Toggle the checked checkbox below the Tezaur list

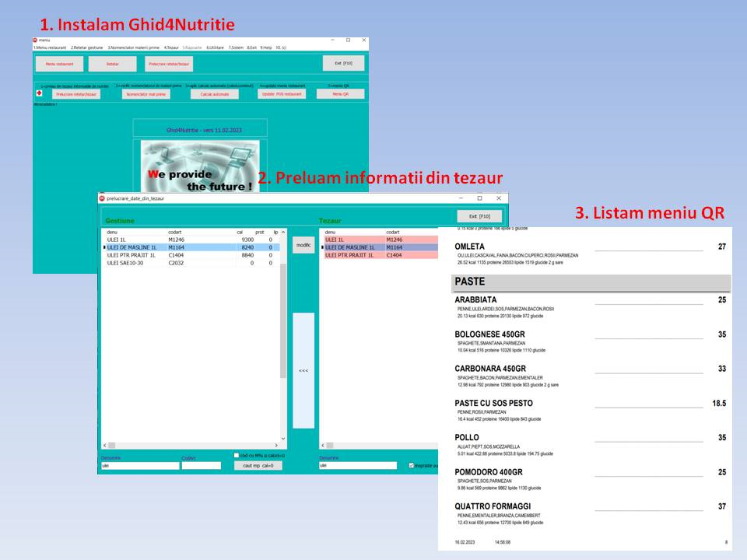pos(411,465)
